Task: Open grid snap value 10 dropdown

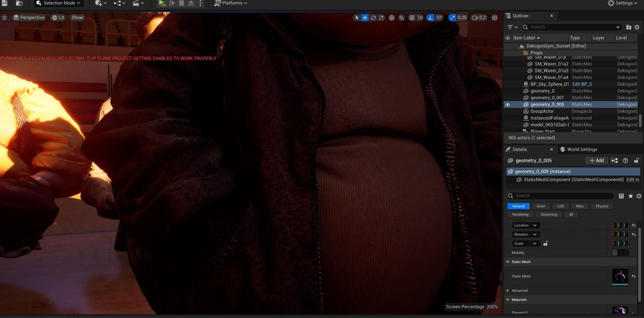Action: (420, 18)
